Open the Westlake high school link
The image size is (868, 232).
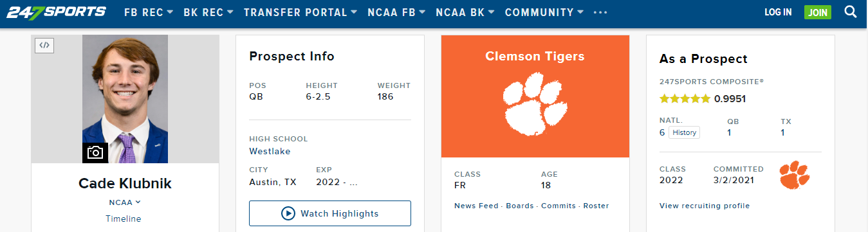pos(270,152)
